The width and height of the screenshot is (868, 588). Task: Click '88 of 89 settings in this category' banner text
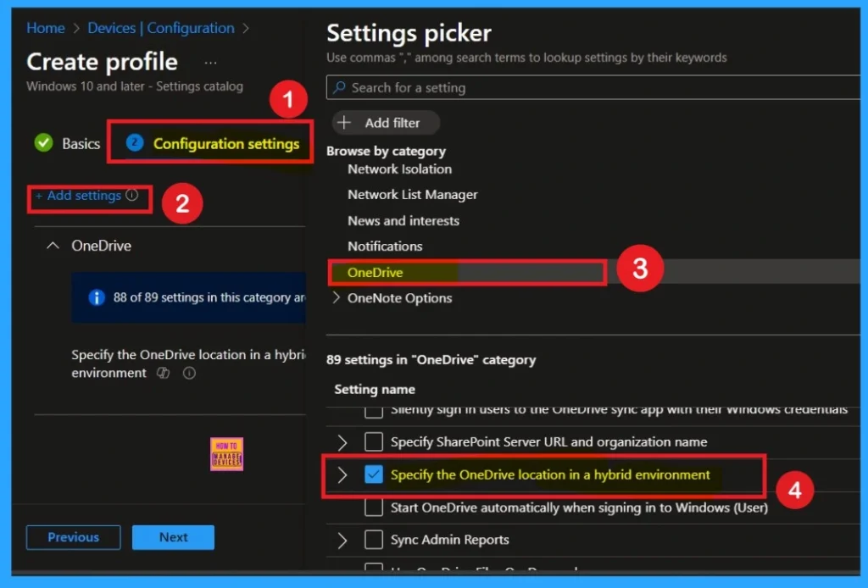[x=209, y=297]
